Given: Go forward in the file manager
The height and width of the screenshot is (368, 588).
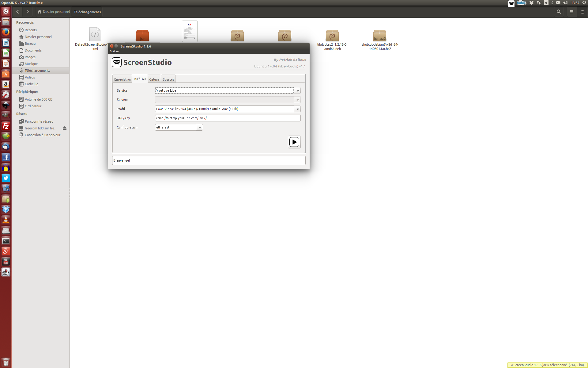Looking at the screenshot, I should click(x=28, y=12).
